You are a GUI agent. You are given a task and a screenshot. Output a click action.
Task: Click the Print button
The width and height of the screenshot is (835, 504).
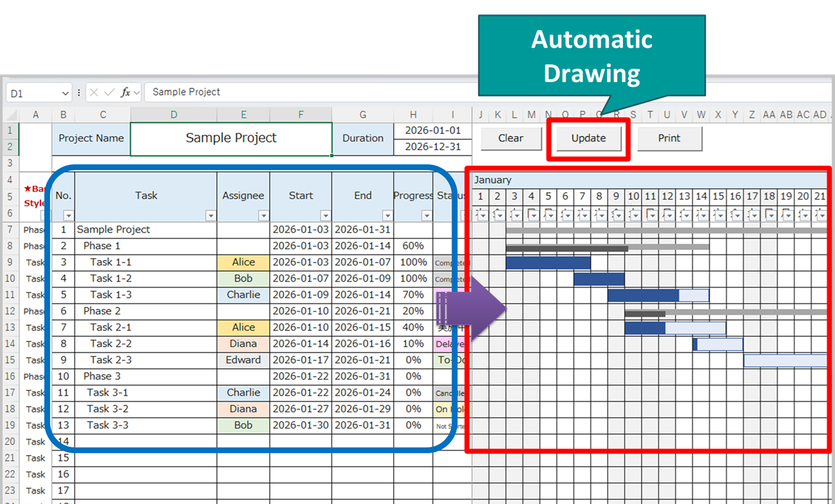[x=670, y=138]
